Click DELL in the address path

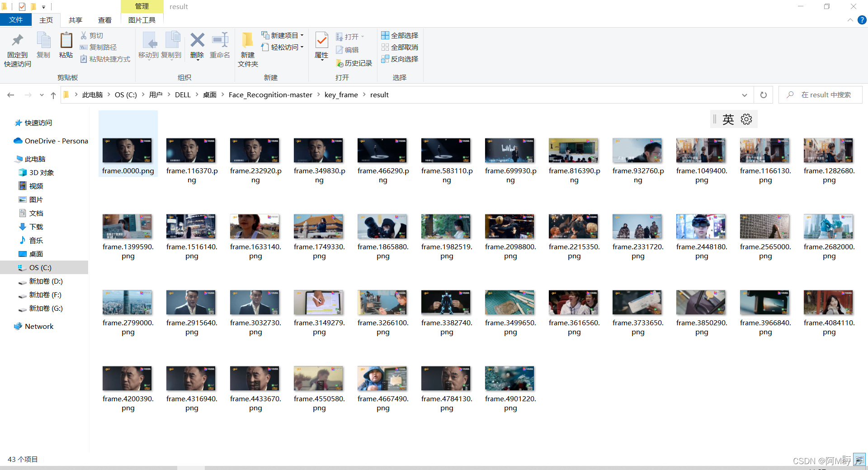coord(183,95)
